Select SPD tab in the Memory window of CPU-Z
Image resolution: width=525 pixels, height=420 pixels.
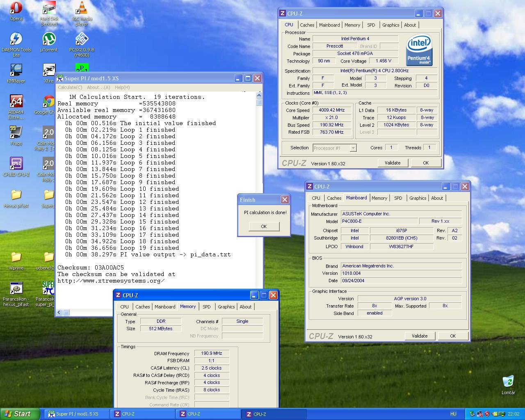tap(207, 307)
